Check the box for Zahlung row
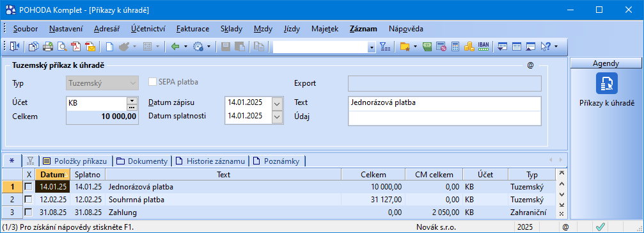The height and width of the screenshot is (233, 644). point(28,213)
